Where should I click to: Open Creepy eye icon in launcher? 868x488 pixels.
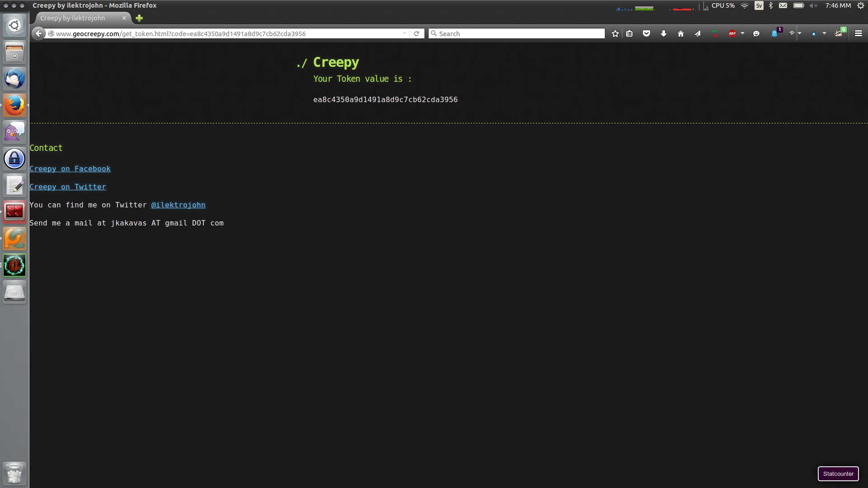[14, 265]
